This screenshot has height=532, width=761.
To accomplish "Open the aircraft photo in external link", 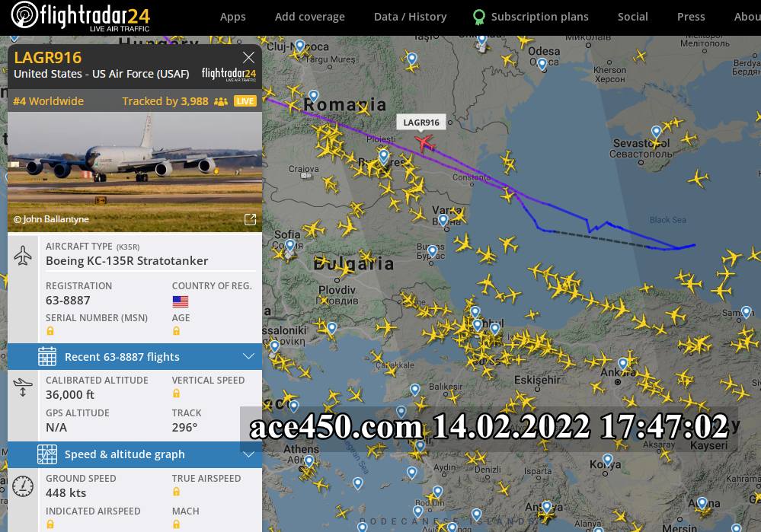I will point(250,220).
